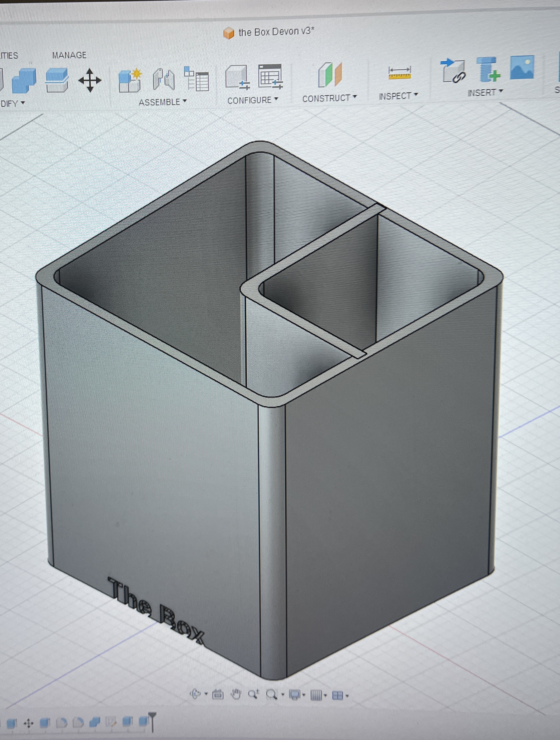Image resolution: width=560 pixels, height=740 pixels.
Task: Click the New Component icon
Action: click(x=130, y=80)
